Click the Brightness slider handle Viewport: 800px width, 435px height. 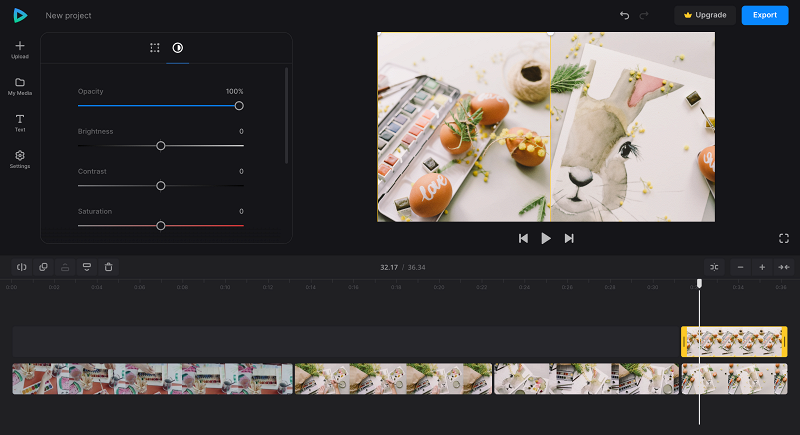coord(161,146)
